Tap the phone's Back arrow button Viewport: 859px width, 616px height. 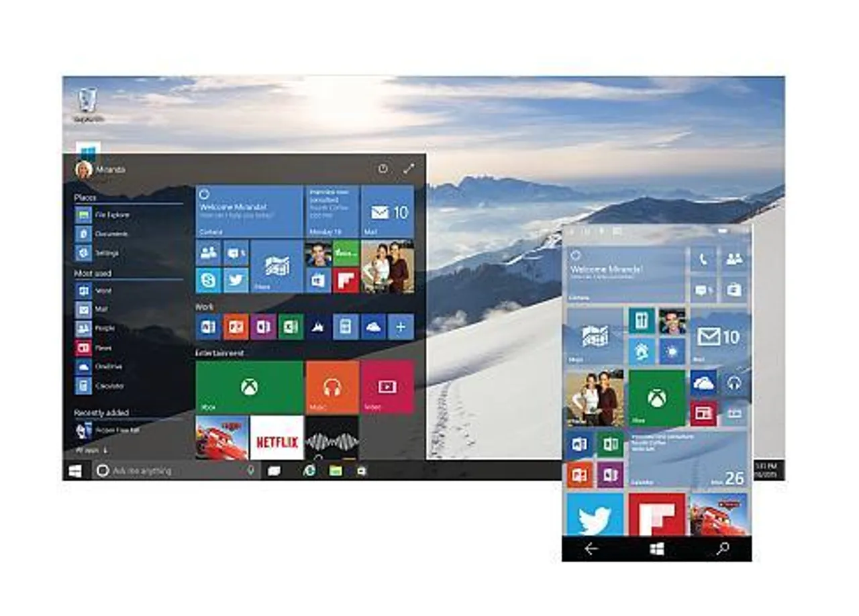click(591, 549)
